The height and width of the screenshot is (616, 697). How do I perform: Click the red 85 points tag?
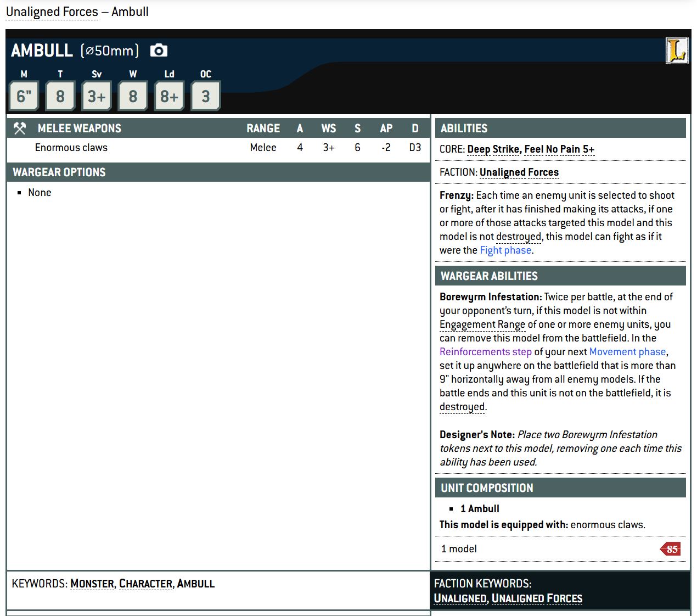click(x=671, y=549)
